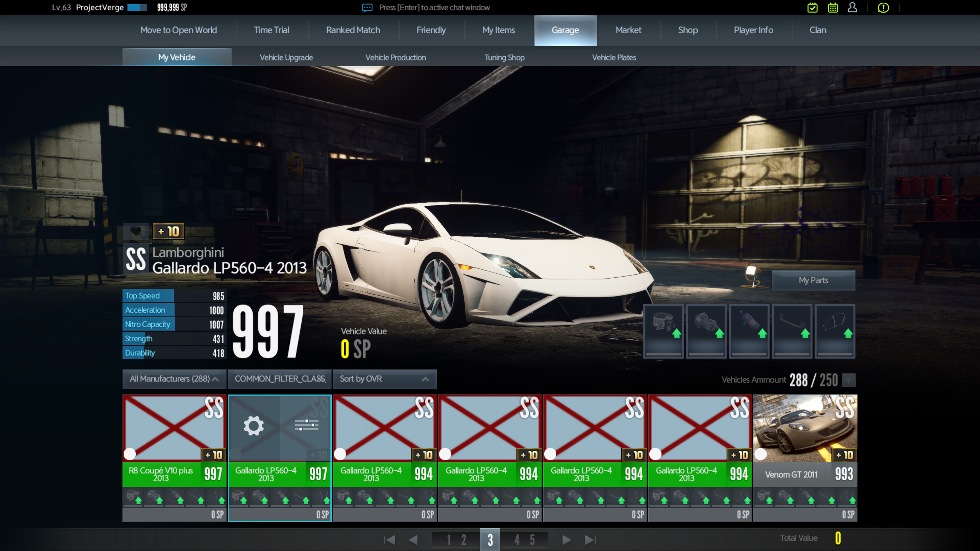The width and height of the screenshot is (980, 551).
Task: Click the Top Speed stat bar
Action: 175,296
